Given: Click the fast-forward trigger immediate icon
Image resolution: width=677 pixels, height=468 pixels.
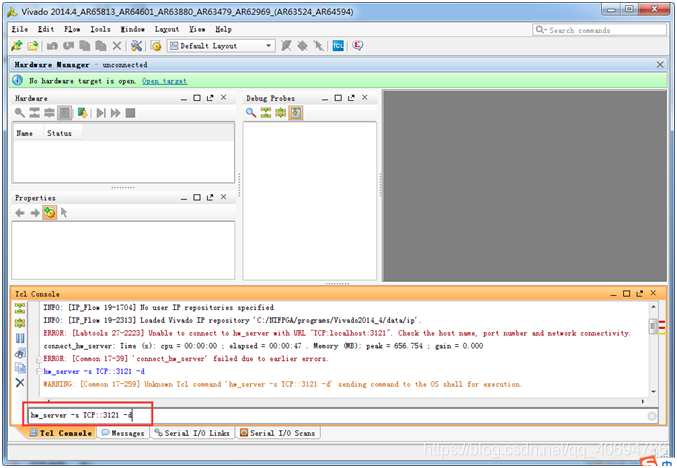Looking at the screenshot, I should (x=115, y=113).
